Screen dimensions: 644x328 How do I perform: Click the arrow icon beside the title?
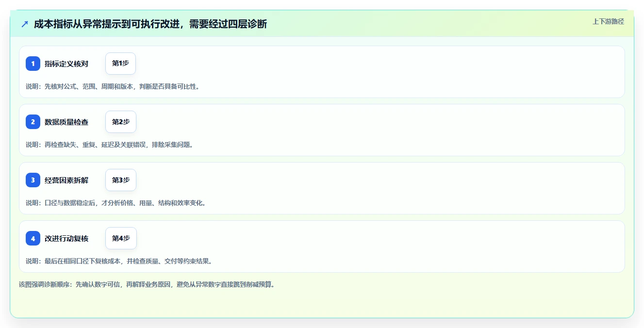click(25, 24)
